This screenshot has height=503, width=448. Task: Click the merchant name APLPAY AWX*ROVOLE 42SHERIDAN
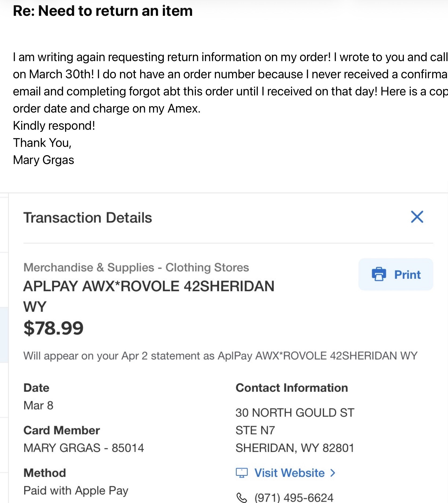coord(149,286)
